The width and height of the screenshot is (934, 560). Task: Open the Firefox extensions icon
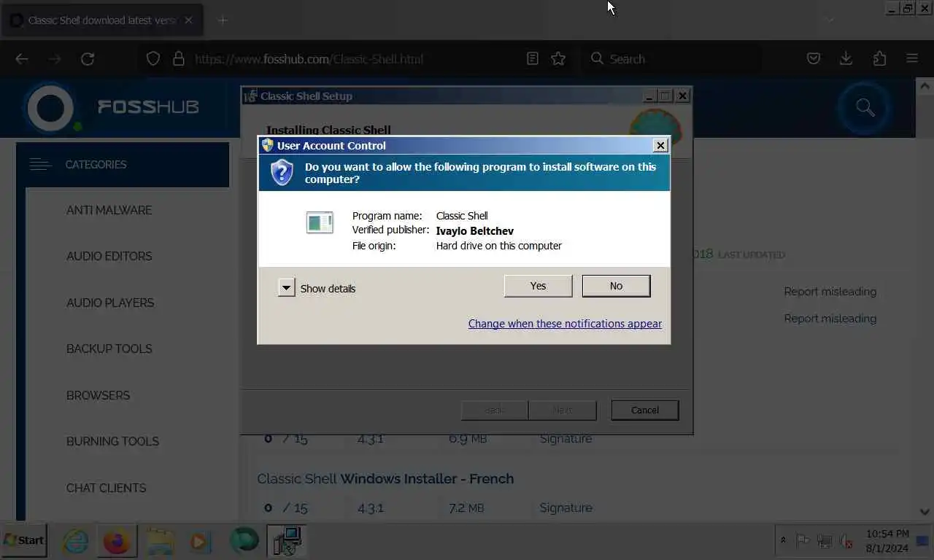tap(879, 59)
